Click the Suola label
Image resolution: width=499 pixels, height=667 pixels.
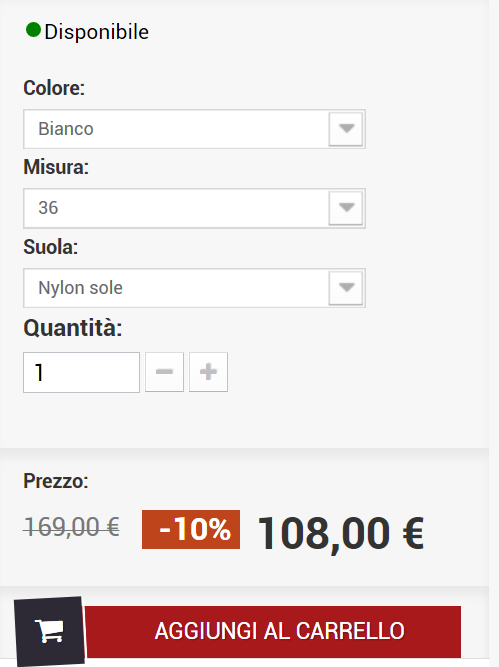(x=51, y=247)
